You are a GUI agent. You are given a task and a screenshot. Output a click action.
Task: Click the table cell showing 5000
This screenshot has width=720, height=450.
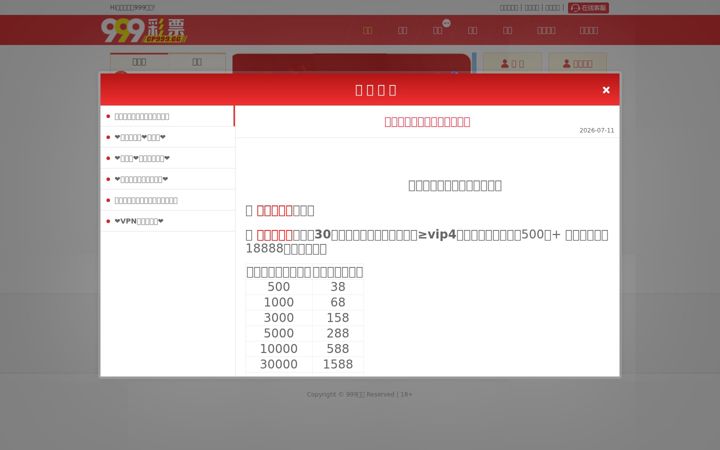279,333
